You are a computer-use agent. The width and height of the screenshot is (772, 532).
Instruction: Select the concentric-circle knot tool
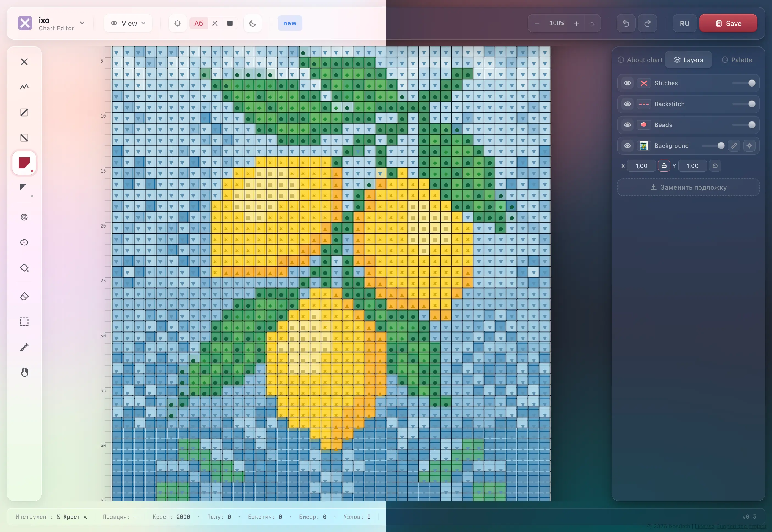tap(24, 217)
